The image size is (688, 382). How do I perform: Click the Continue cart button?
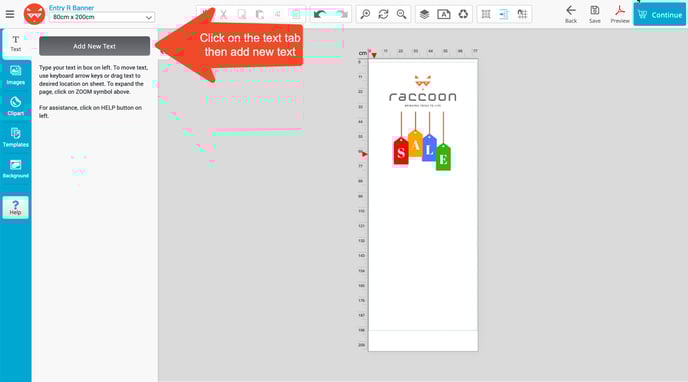[x=659, y=14]
